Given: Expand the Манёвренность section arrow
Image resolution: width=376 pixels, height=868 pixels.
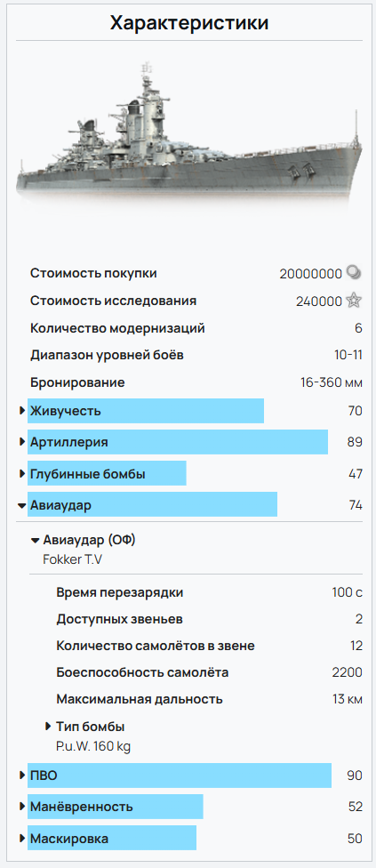Looking at the screenshot, I should click(22, 807).
